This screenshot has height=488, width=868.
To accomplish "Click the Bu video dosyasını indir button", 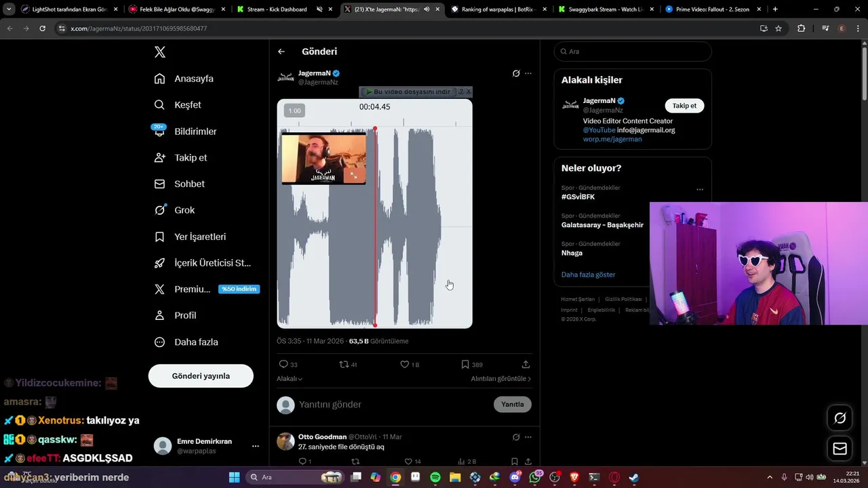I will (408, 91).
